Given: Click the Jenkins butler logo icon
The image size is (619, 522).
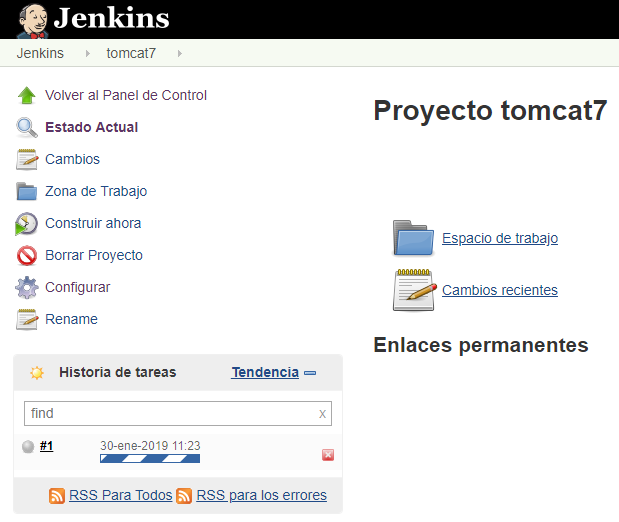Looking at the screenshot, I should [x=33, y=21].
